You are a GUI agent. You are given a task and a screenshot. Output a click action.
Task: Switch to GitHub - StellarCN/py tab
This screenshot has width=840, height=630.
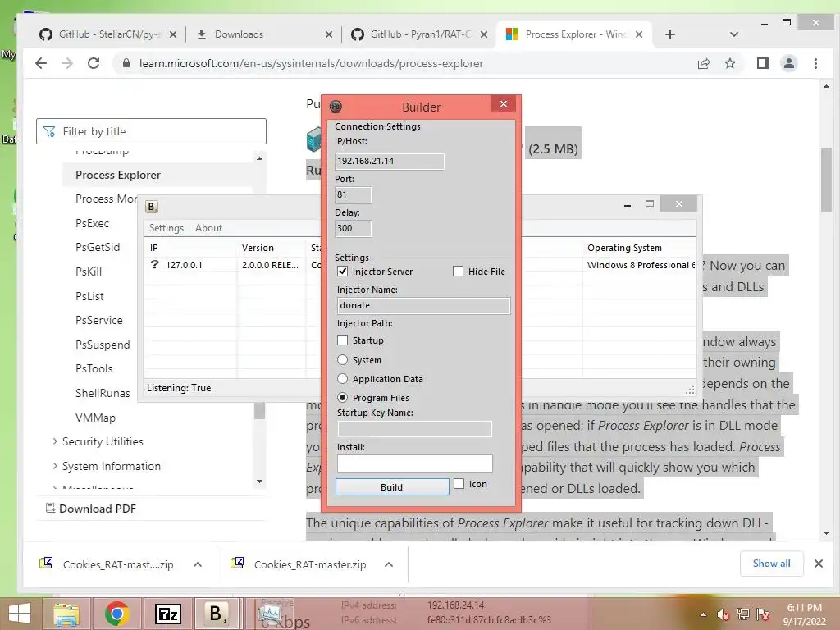pos(107,34)
